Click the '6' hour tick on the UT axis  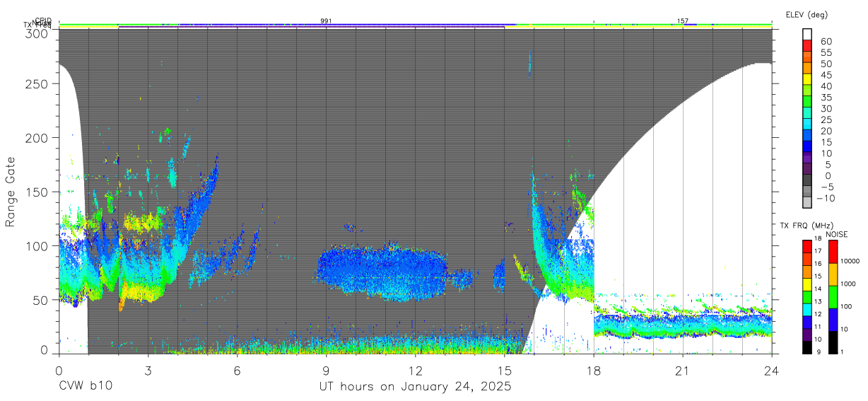(x=237, y=370)
